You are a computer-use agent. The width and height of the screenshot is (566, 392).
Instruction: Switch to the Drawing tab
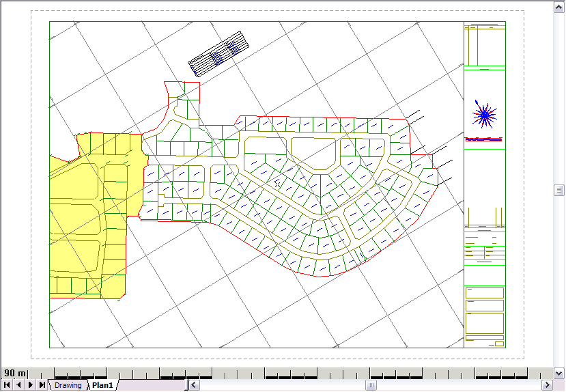coord(68,385)
